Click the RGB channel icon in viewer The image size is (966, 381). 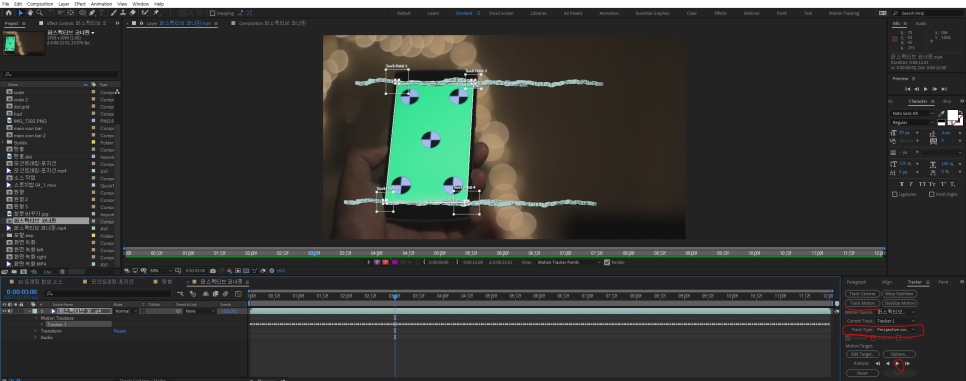229,271
